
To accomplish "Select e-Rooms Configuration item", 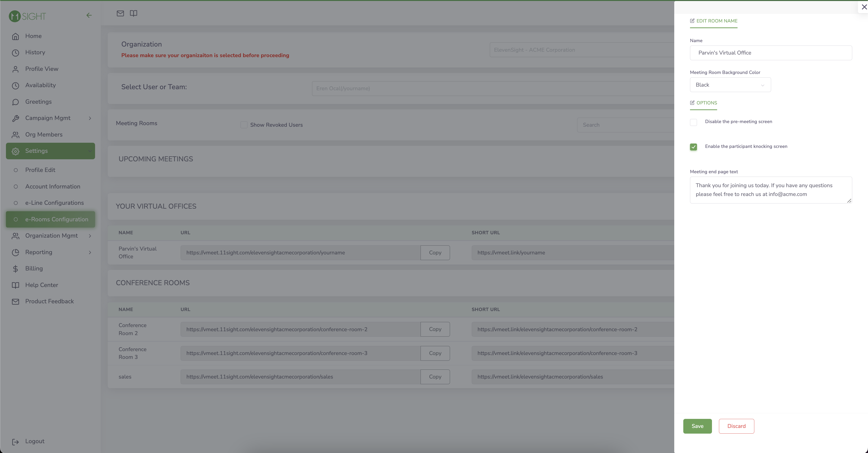I will click(x=50, y=219).
